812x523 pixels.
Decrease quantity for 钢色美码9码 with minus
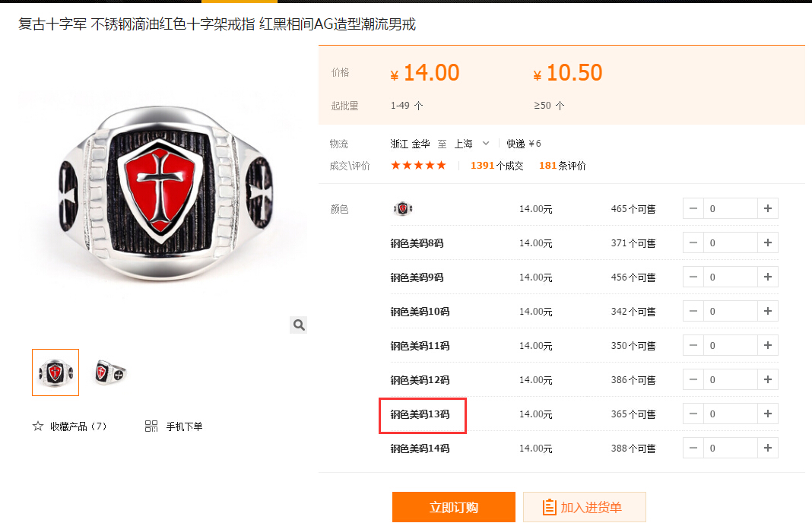693,277
